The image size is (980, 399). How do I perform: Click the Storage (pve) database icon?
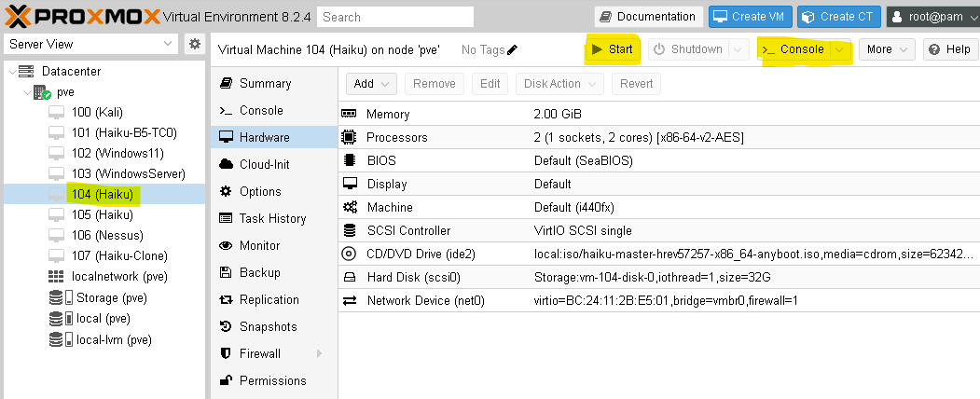pyautogui.click(x=61, y=297)
